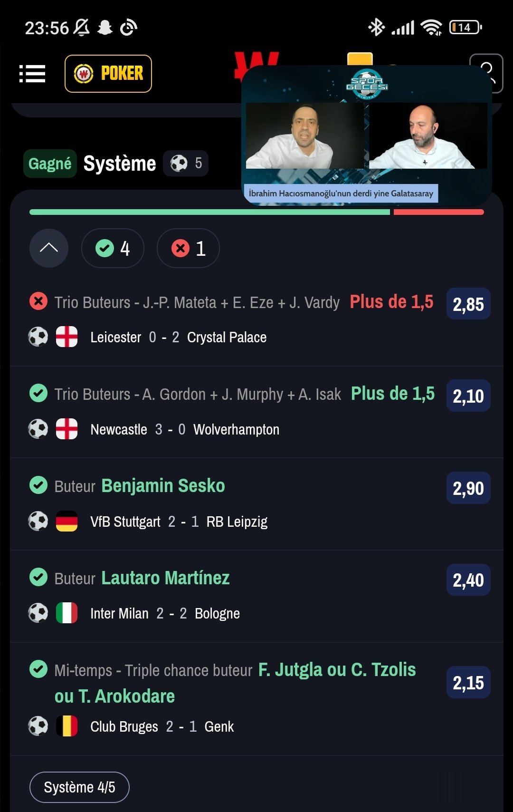This screenshot has height=812, width=513.
Task: Click the Belgium flag beside Club Bruges
Action: click(66, 726)
